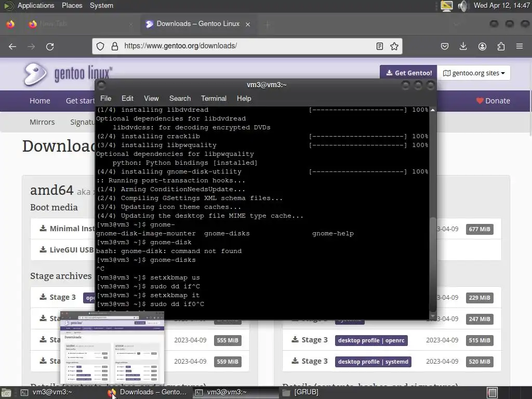Click the 555 MiB size badge

pos(228,340)
